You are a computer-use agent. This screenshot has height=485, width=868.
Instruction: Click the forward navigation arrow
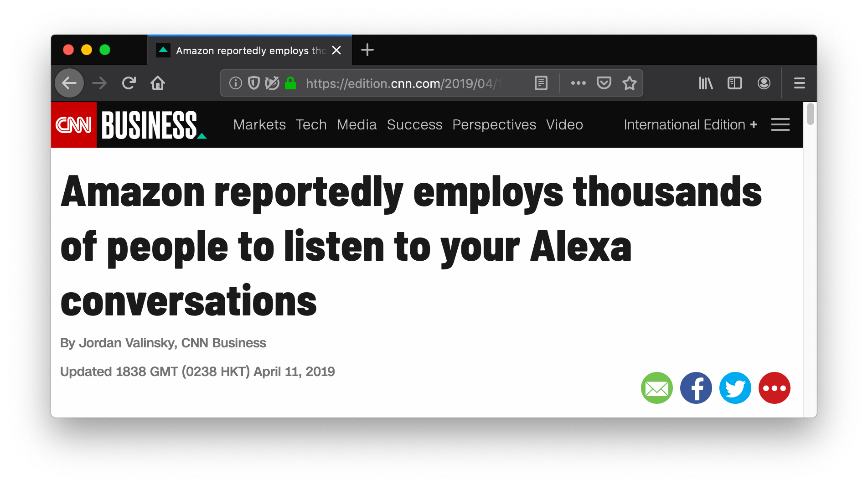coord(99,83)
